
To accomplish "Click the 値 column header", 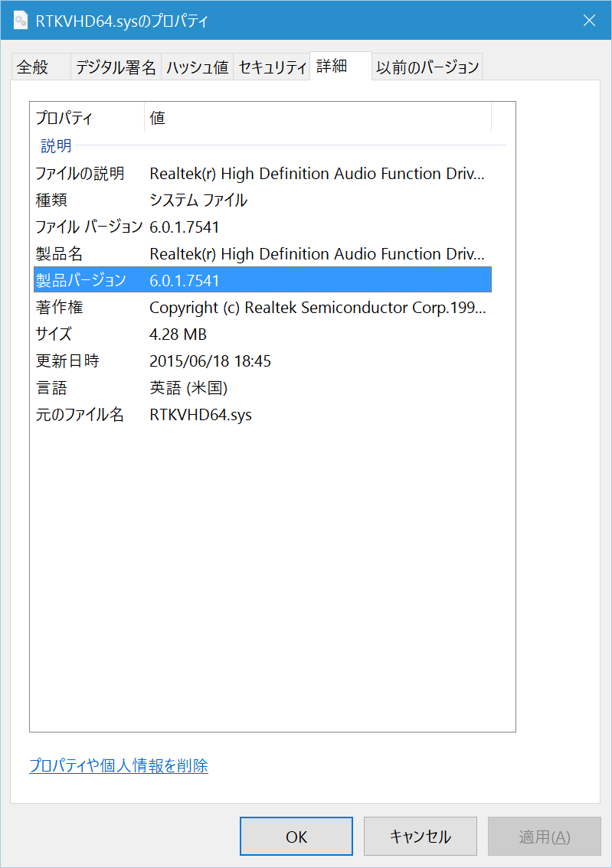I will 157,117.
